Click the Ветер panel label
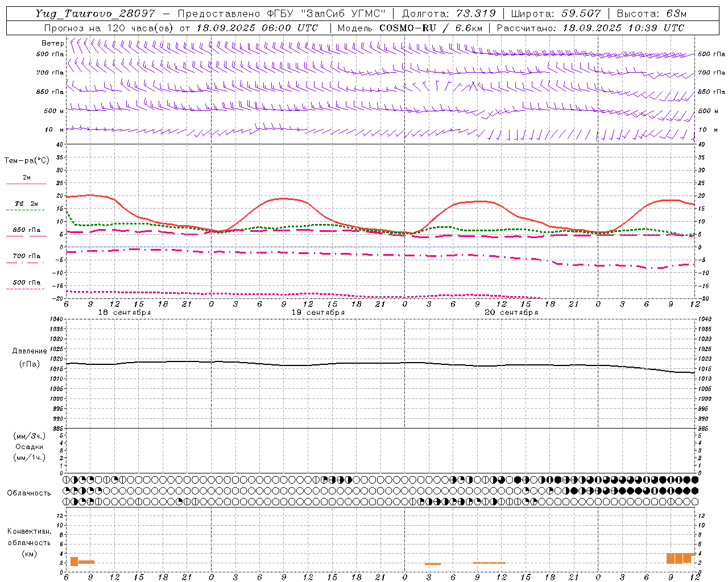Image resolution: width=728 pixels, height=582 pixels. tap(52, 43)
